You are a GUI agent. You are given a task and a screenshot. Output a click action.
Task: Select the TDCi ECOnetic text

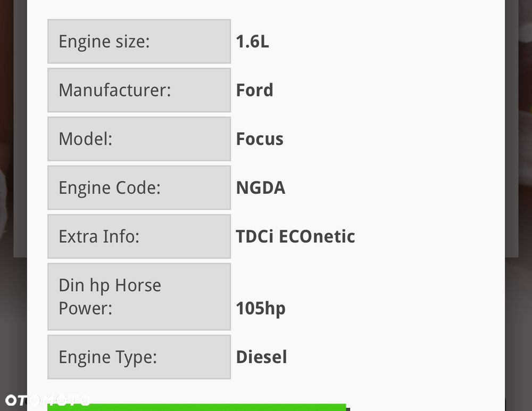[x=295, y=236]
